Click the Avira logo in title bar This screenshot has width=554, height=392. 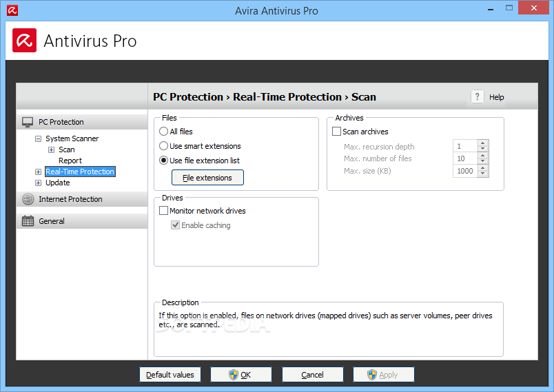[12, 10]
